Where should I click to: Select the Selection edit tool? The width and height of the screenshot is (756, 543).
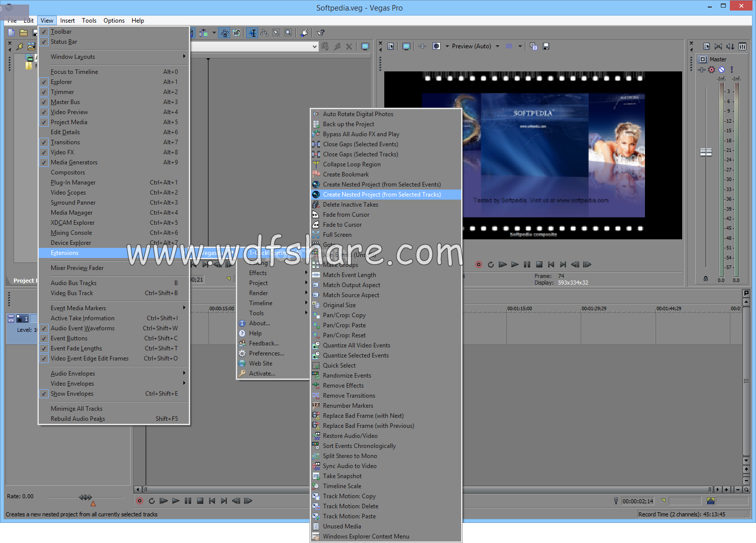276,33
